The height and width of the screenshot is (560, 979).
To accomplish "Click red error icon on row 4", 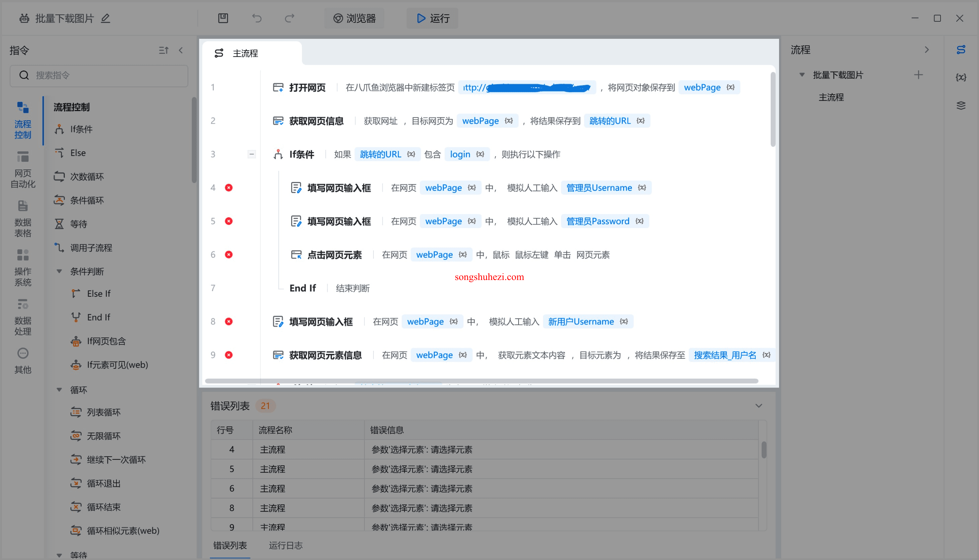I will click(x=229, y=187).
